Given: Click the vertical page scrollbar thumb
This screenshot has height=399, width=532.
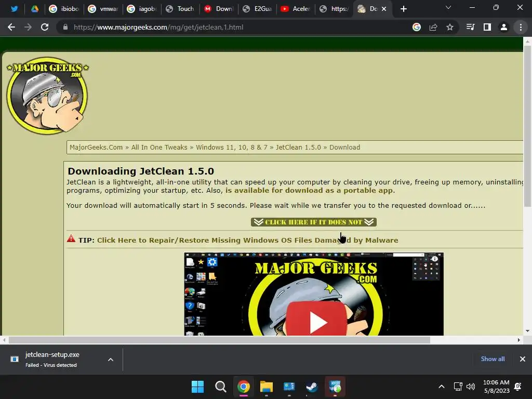Looking at the screenshot, I should coord(527,126).
